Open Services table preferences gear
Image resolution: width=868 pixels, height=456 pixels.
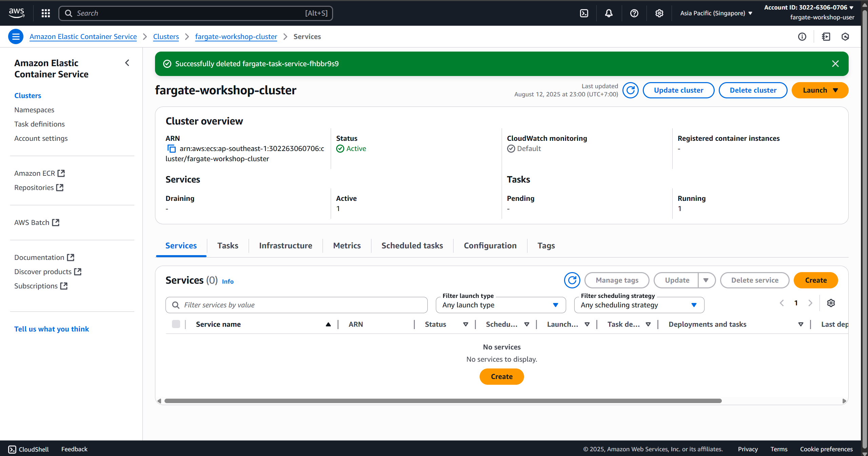tap(831, 303)
